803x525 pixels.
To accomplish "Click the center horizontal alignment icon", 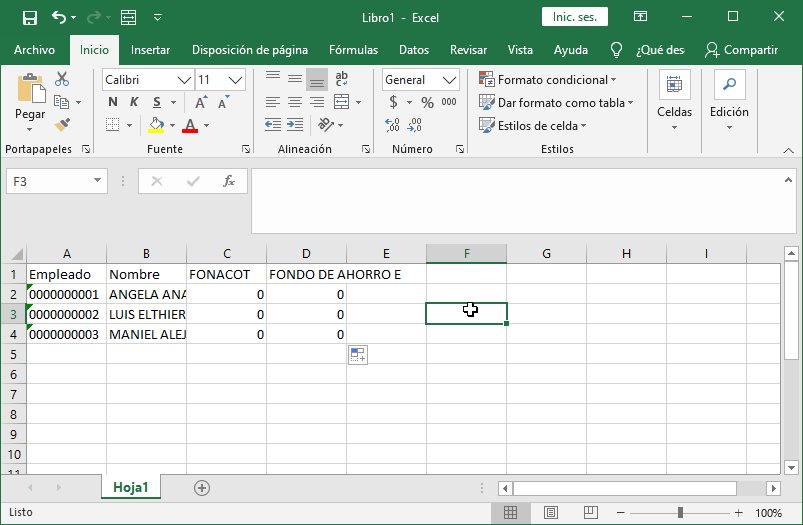I will 295,102.
